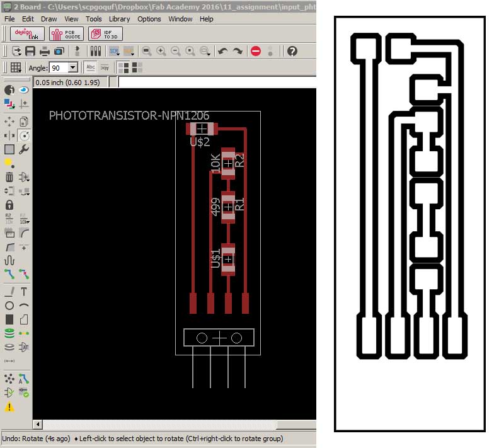This screenshot has width=499, height=448.
Task: Select the Draw line tool
Action: pos(9,292)
